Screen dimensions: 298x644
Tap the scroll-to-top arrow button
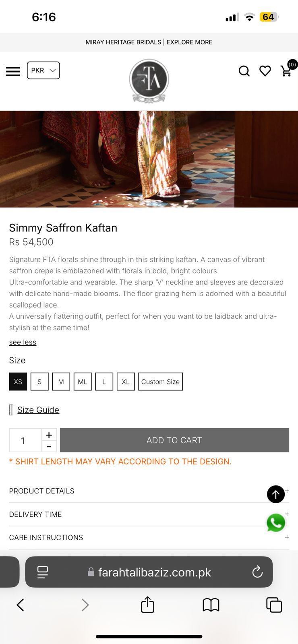click(x=276, y=494)
